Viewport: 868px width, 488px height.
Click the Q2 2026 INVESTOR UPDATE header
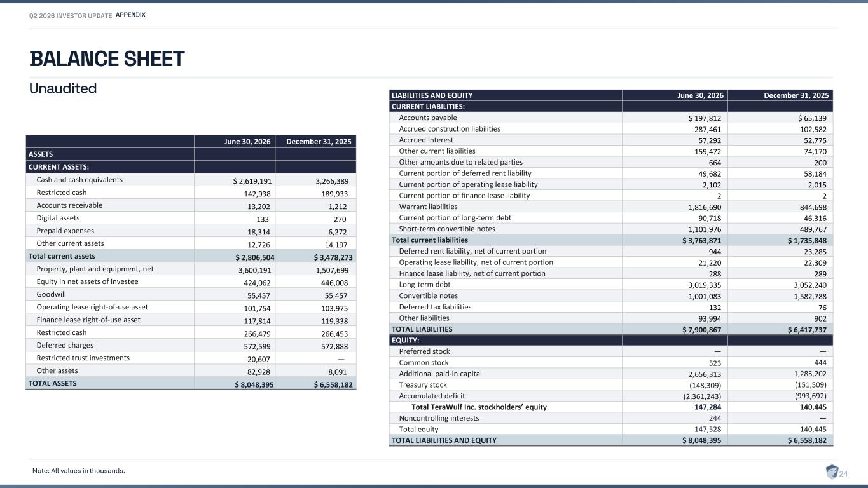pyautogui.click(x=71, y=15)
